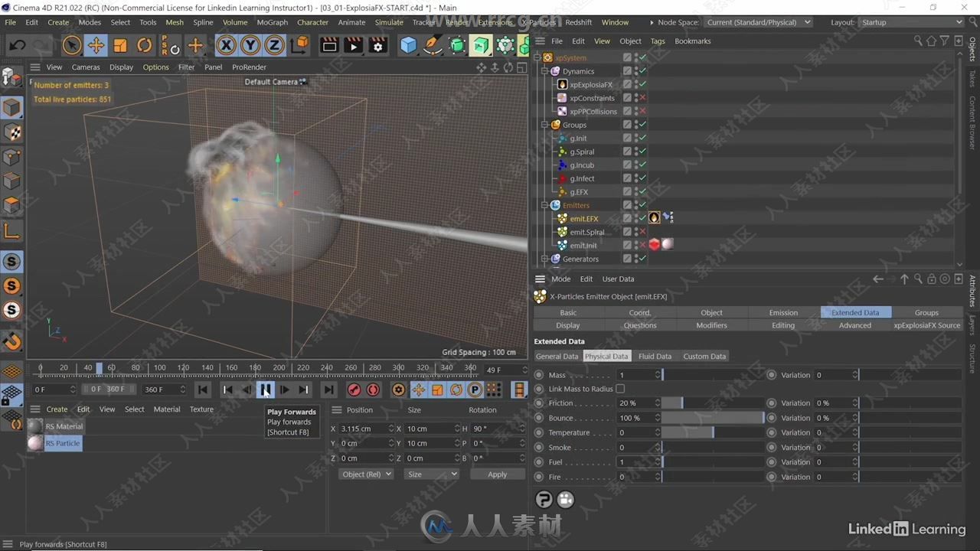Open Material Manager Create menu
This screenshot has height=551, width=980.
pos(57,409)
